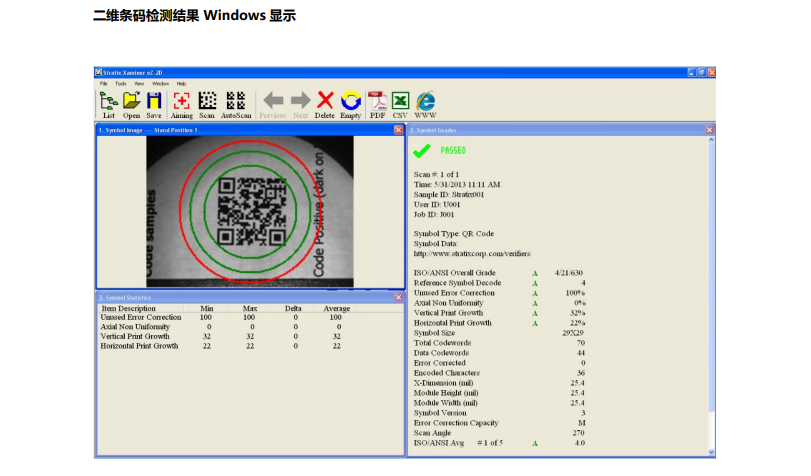This screenshot has height=476, width=811.
Task: Open the List toolbar icon
Action: tap(109, 105)
